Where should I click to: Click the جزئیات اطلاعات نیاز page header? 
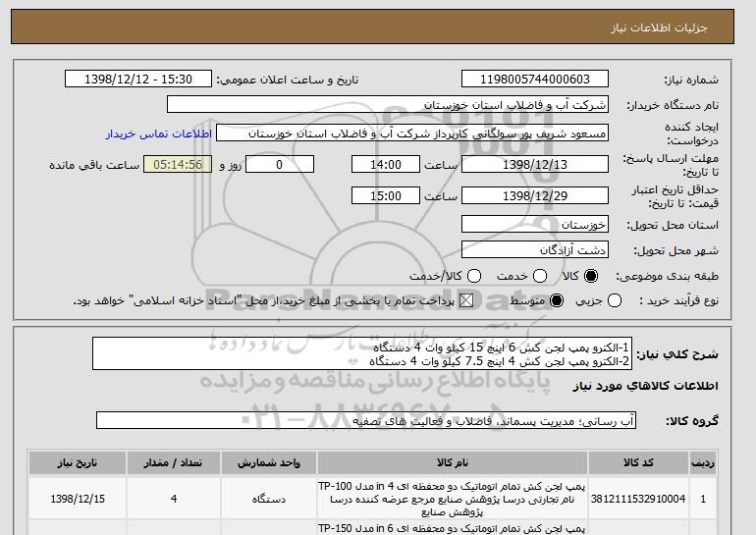tap(660, 27)
